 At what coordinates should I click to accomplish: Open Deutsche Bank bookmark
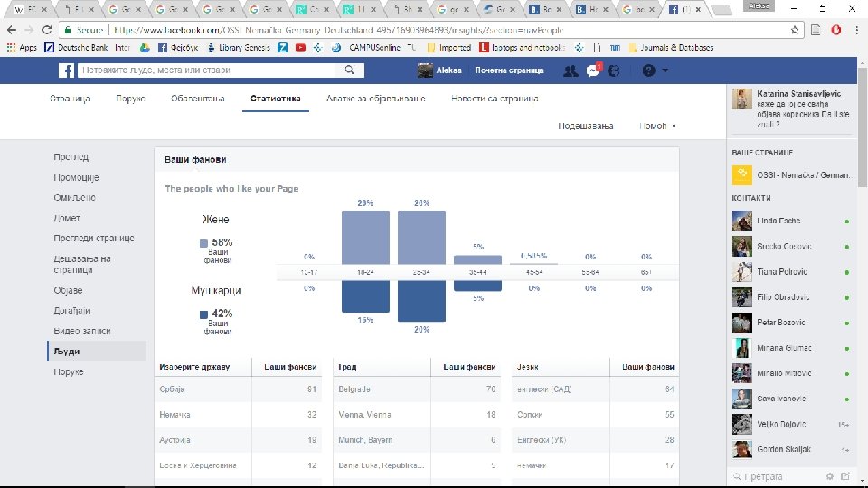(x=76, y=48)
